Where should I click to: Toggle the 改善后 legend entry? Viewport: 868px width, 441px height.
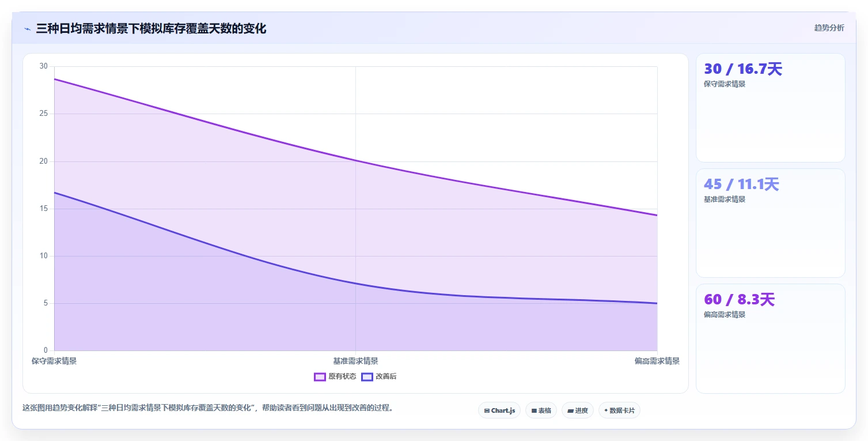click(x=379, y=376)
